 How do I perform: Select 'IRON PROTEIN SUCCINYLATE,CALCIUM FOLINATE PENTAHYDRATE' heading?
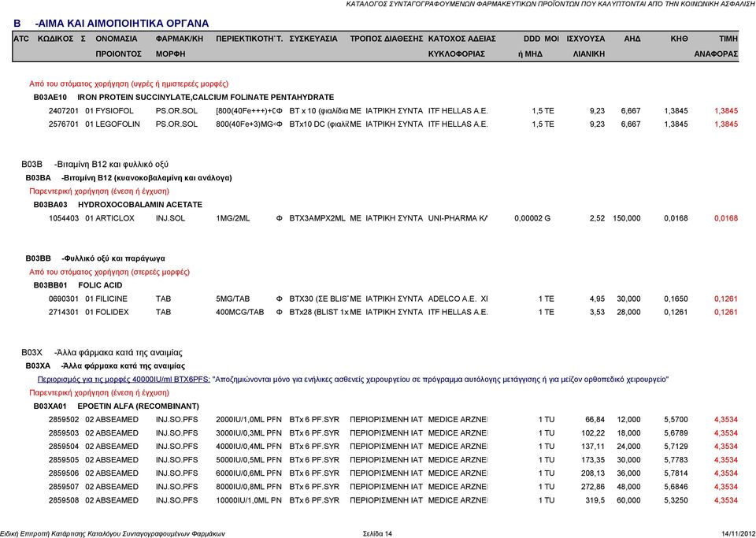coord(206,98)
